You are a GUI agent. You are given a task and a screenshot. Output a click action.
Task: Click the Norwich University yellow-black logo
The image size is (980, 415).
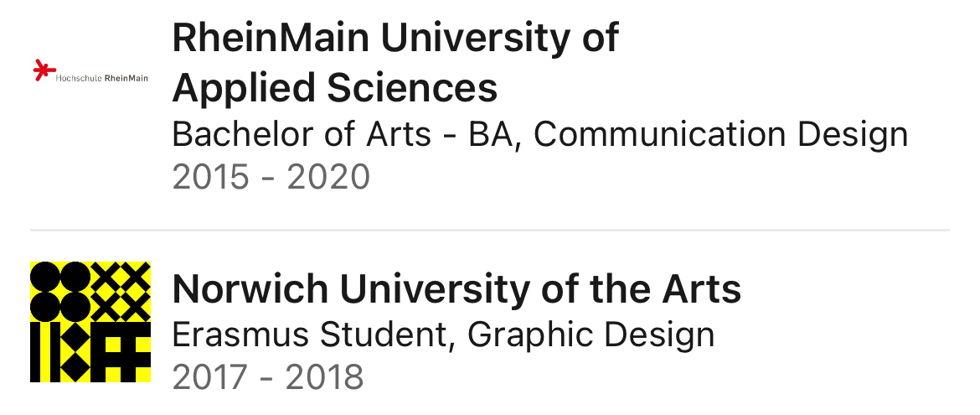(x=90, y=322)
